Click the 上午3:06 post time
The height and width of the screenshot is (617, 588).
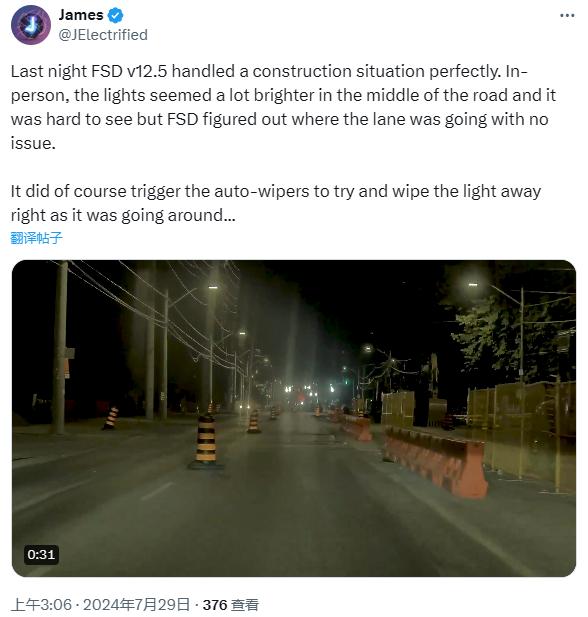point(41,604)
